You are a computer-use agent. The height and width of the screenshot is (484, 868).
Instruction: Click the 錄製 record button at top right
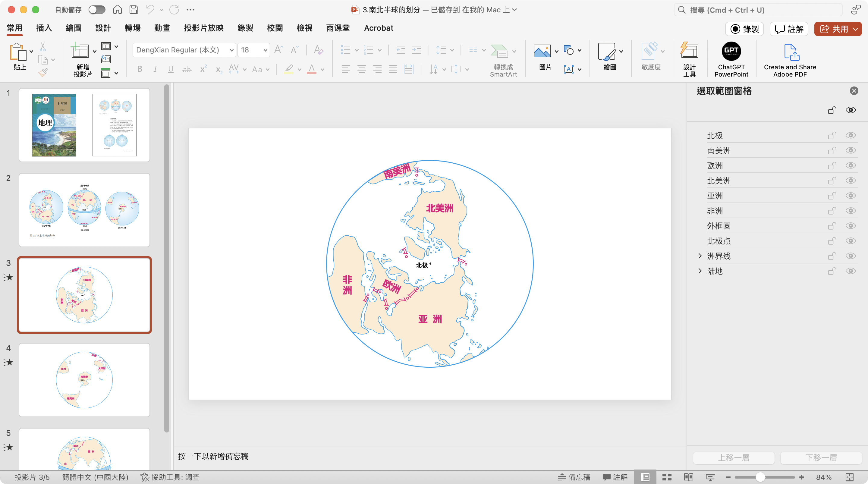(745, 29)
